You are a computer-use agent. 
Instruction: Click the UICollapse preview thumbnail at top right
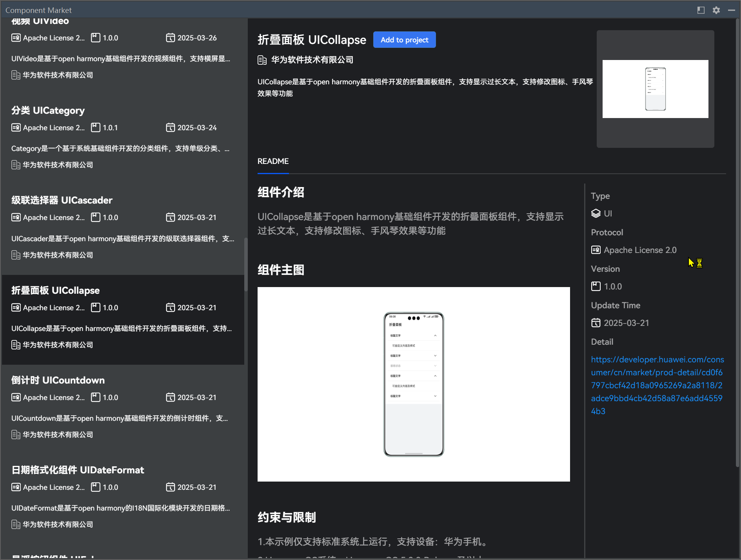[655, 89]
